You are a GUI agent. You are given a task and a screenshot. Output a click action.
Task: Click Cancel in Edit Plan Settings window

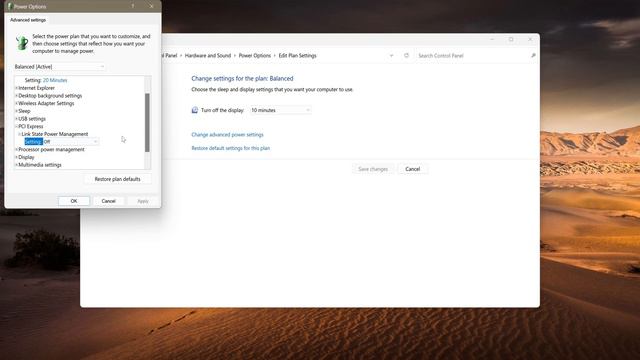(413, 169)
